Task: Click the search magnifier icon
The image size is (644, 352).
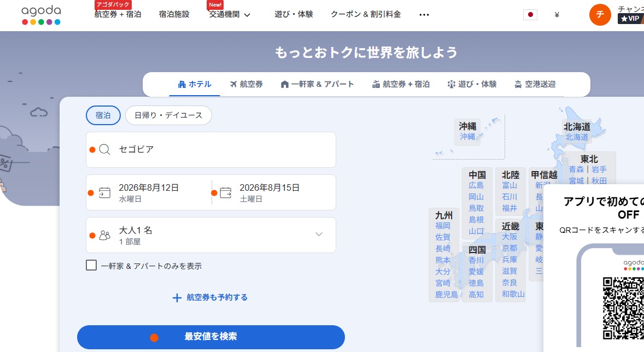Action: [105, 150]
